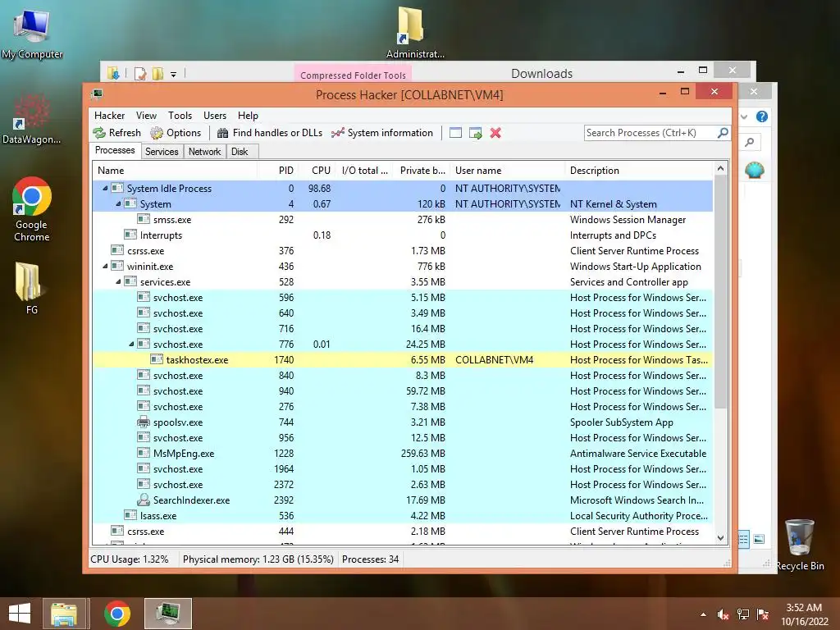840x630 pixels.
Task: Click the process list scroll up arrow
Action: (x=720, y=169)
